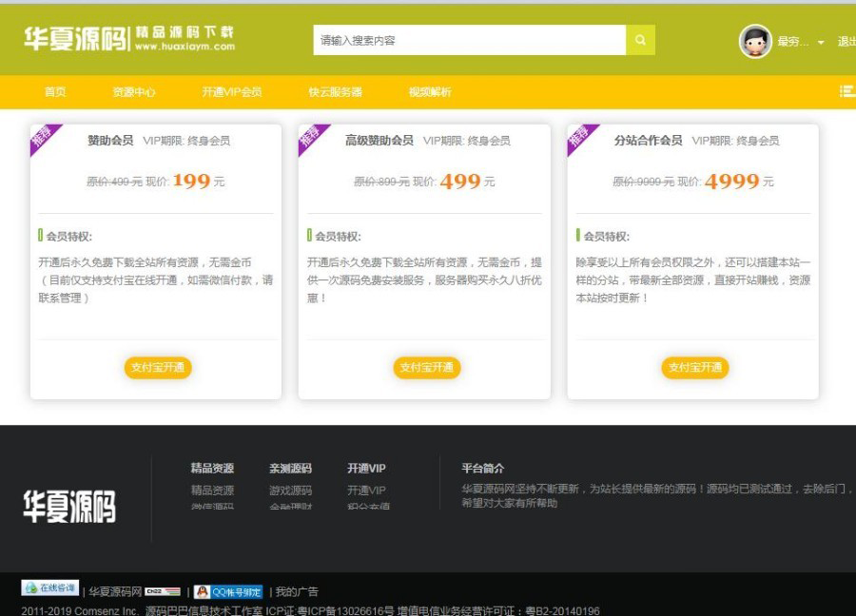The width and height of the screenshot is (856, 616).
Task: Go to 资源中心 in navigation bar
Action: tap(134, 92)
